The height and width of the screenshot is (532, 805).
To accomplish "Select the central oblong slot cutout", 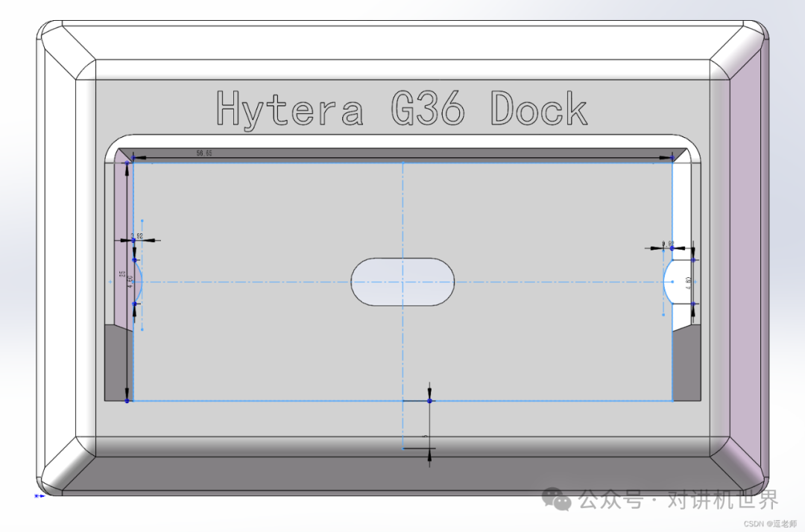I will (402, 282).
